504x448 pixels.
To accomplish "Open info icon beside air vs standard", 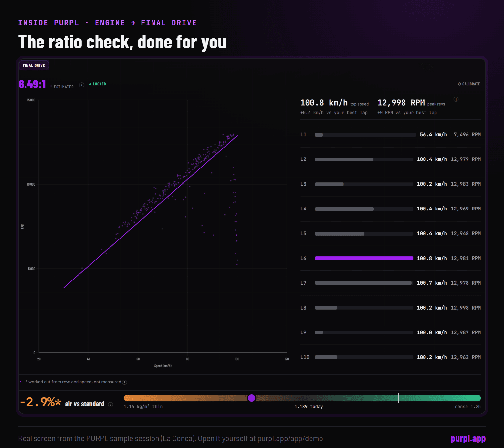I will [x=110, y=405].
